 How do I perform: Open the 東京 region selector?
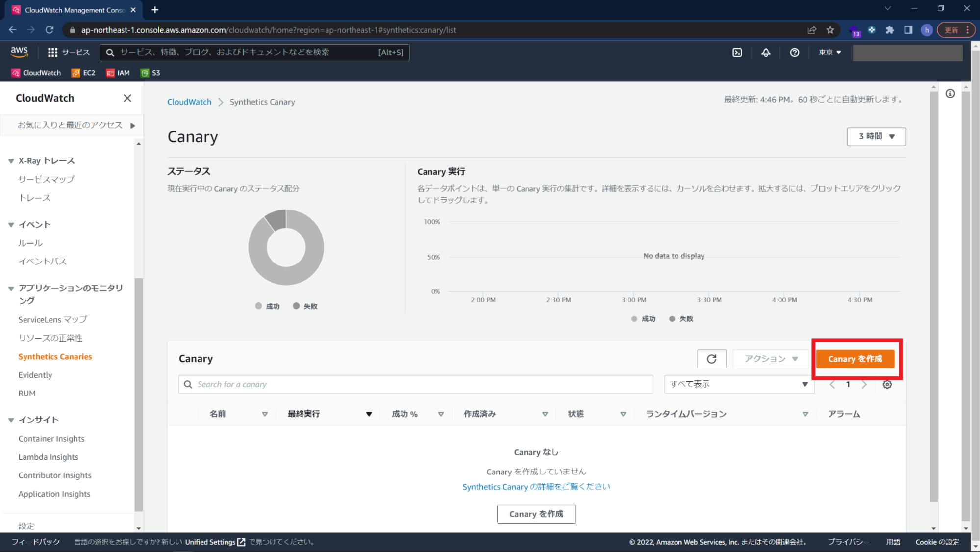click(829, 52)
